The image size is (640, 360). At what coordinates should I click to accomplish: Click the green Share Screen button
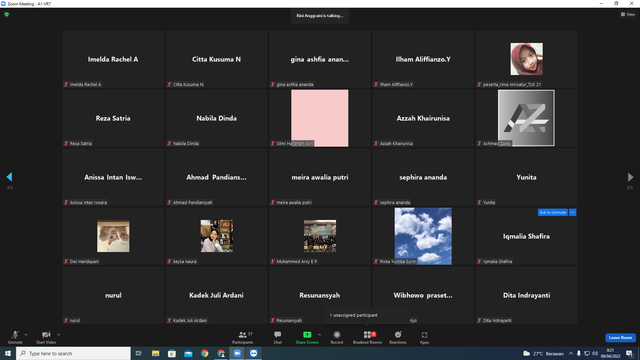point(307,337)
